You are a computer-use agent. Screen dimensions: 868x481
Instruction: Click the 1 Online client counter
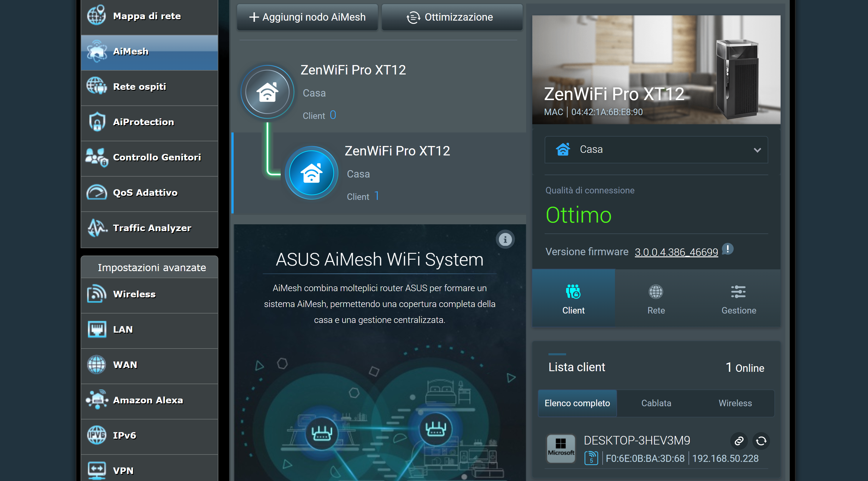(745, 367)
